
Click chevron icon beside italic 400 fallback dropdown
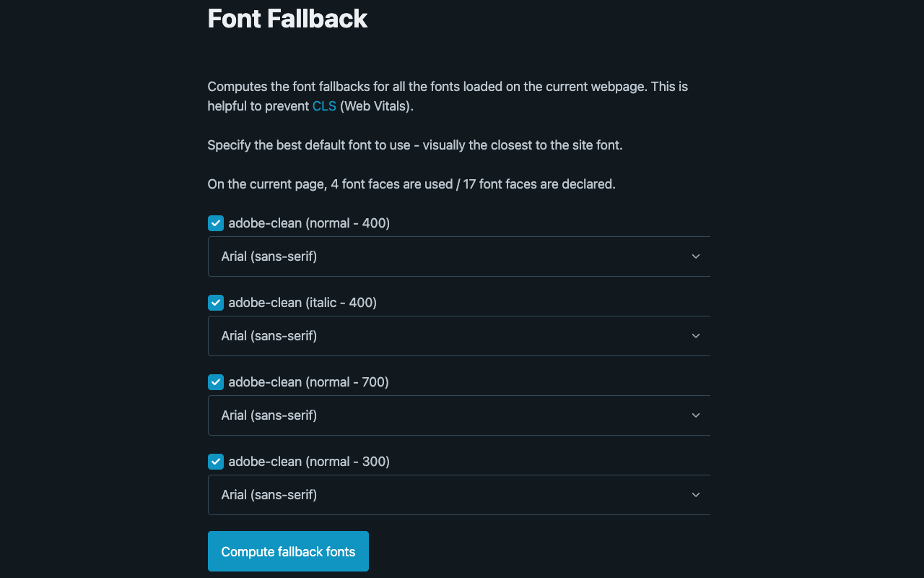point(695,335)
